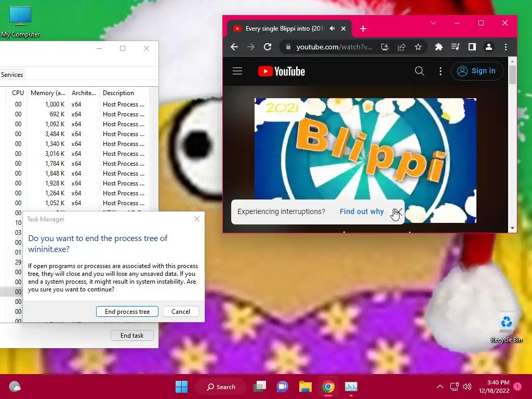Viewport: 532px width, 399px height.
Task: Open the network status tray icon
Action: pyautogui.click(x=454, y=387)
